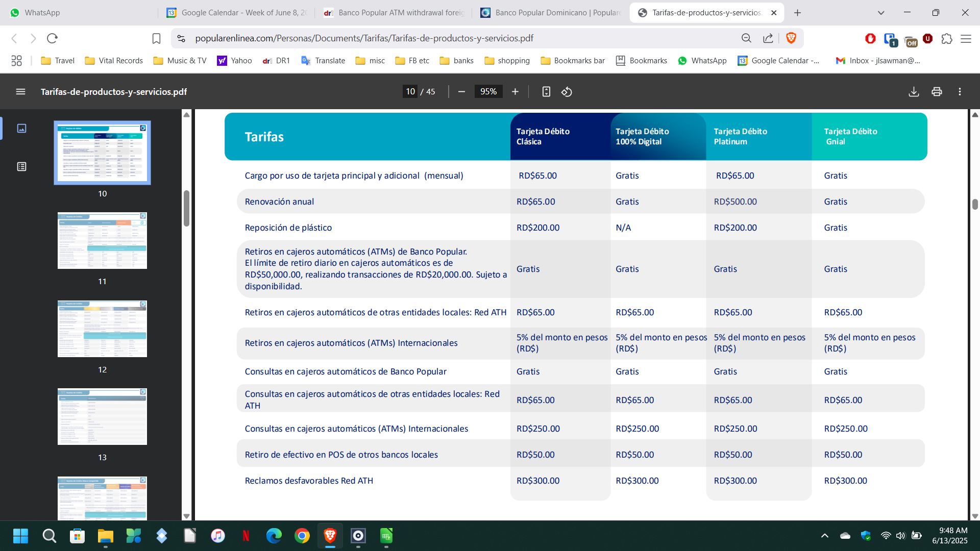This screenshot has width=980, height=551.
Task: Open the new tab plus button
Action: [x=797, y=13]
